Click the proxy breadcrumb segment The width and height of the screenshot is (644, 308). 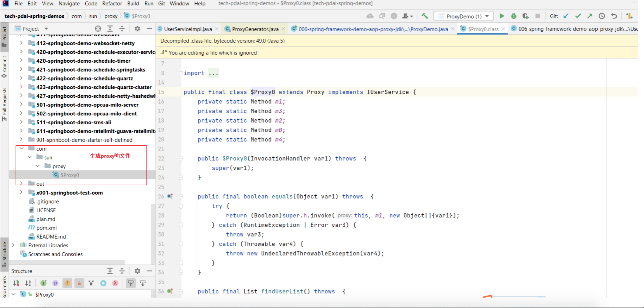click(x=111, y=16)
